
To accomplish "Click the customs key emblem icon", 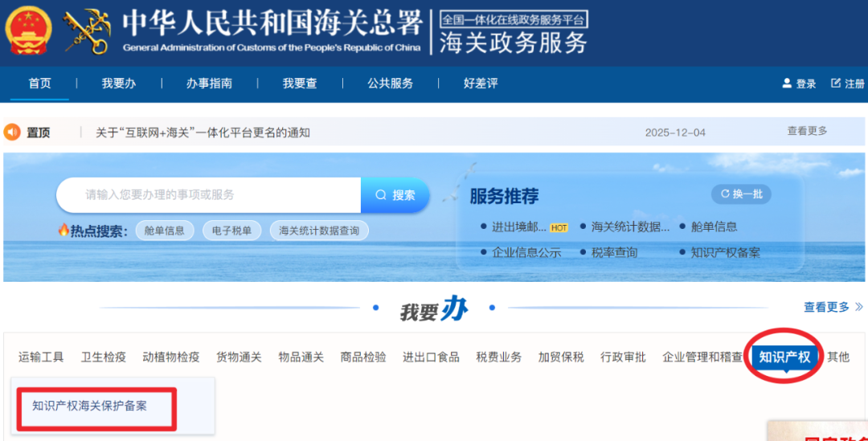I will click(x=87, y=31).
